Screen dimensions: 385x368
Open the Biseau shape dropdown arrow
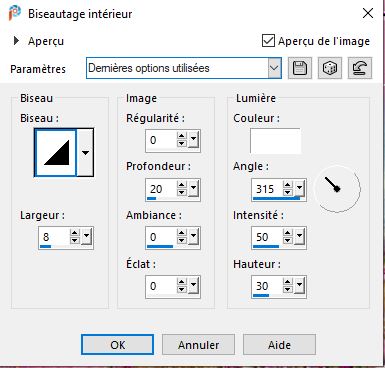[85, 153]
